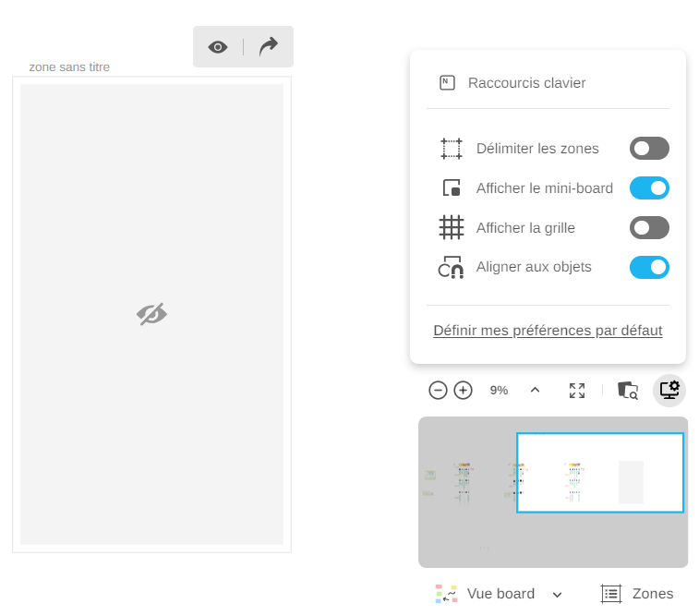The width and height of the screenshot is (699, 616).
Task: Turn on the Afficher la grille toggle
Action: 649,228
